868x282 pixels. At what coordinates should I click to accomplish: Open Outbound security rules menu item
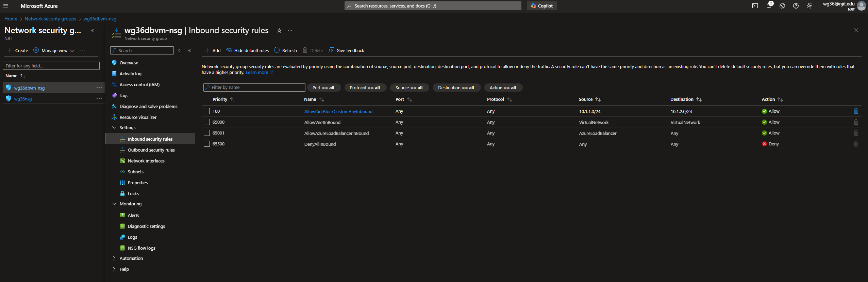[x=151, y=150]
